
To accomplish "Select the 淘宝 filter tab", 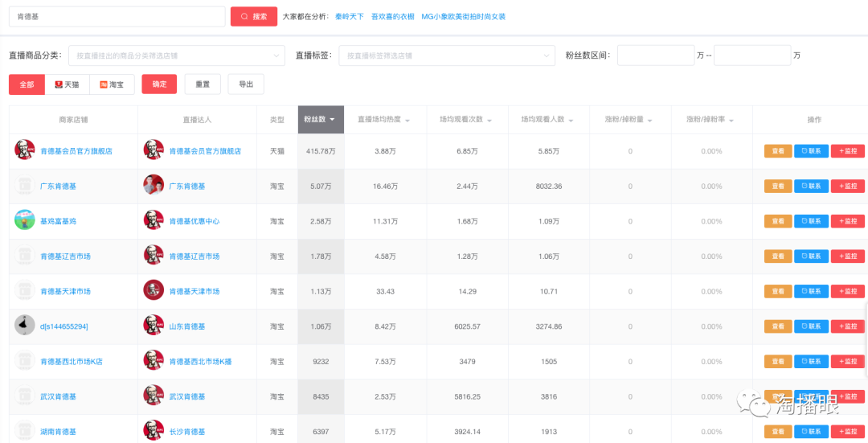I will pos(112,84).
